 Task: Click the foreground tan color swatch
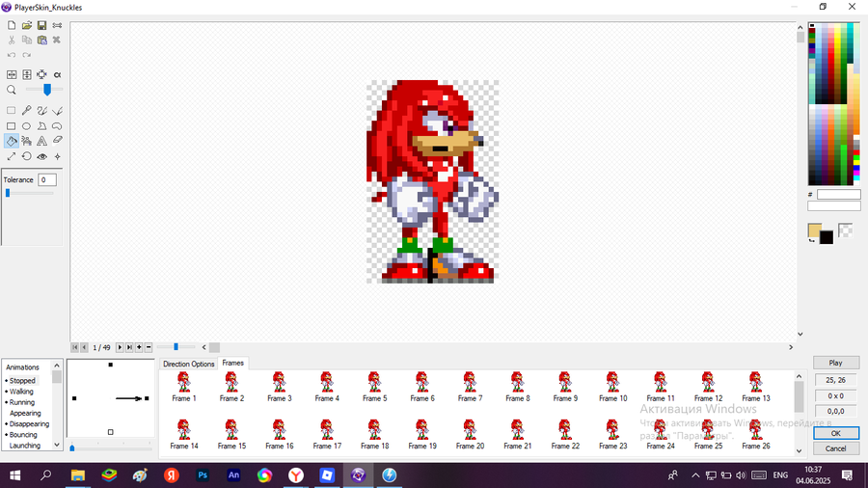tap(815, 230)
